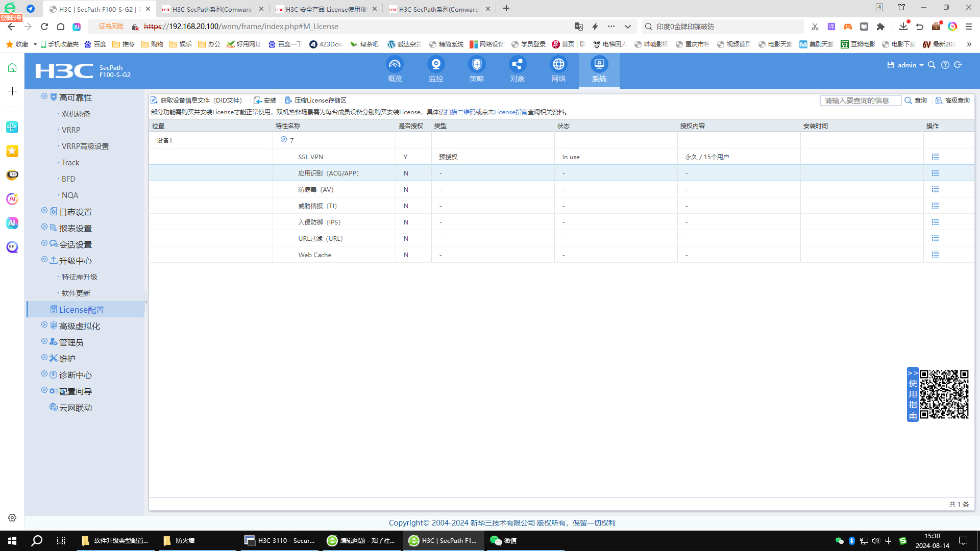Screen dimensions: 980x551
Task: Click the help question mark icon
Action: (945, 65)
